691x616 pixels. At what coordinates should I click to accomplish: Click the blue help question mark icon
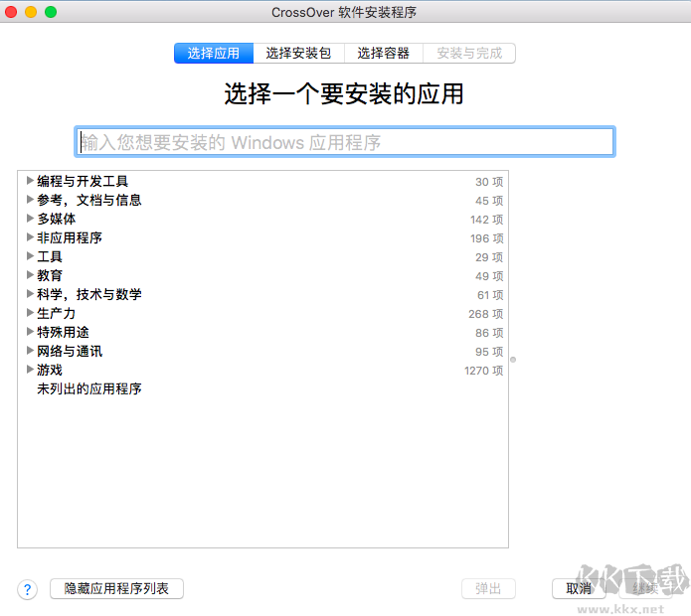[x=27, y=589]
